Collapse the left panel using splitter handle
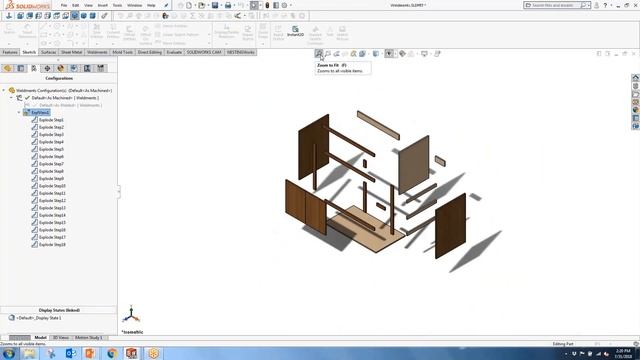640x360 pixels. point(118,192)
